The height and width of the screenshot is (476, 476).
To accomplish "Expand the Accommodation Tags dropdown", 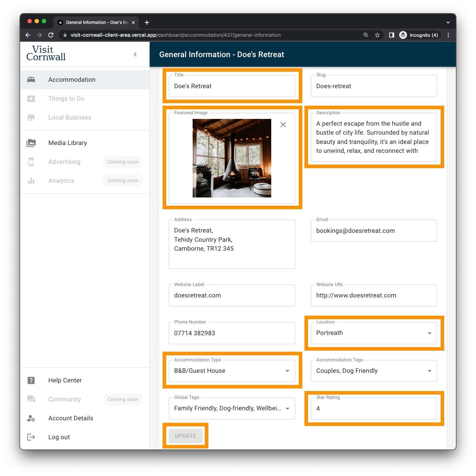I will [x=429, y=371].
